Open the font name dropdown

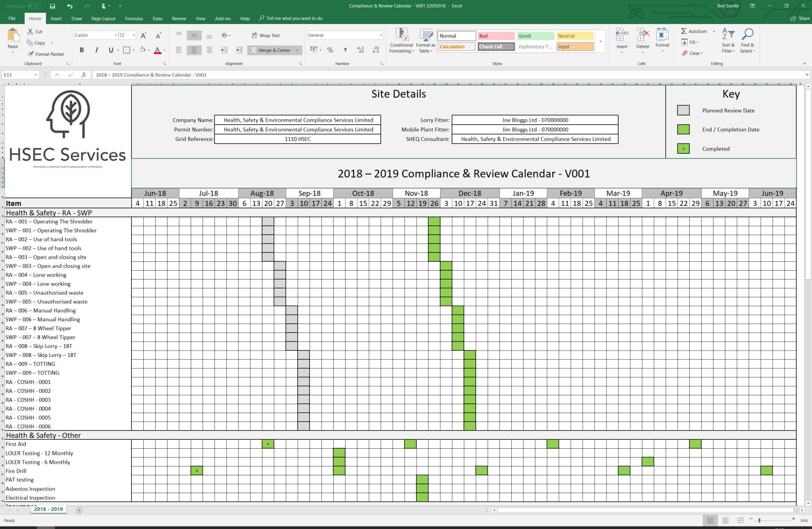[115, 35]
